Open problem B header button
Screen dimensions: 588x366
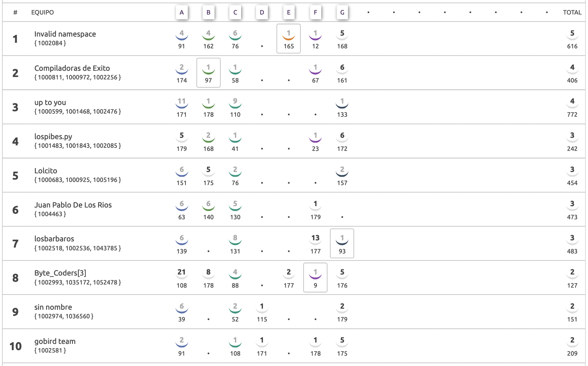tap(208, 12)
